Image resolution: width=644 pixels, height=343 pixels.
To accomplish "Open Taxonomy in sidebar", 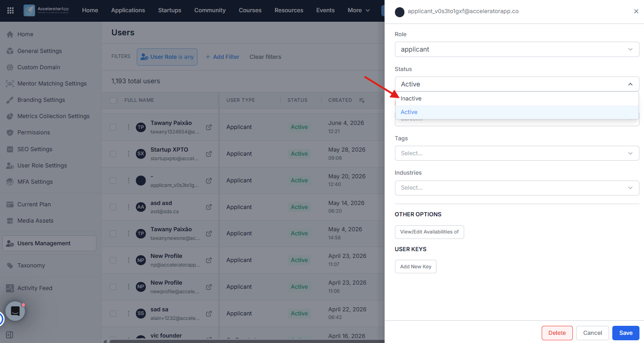I will 31,266.
